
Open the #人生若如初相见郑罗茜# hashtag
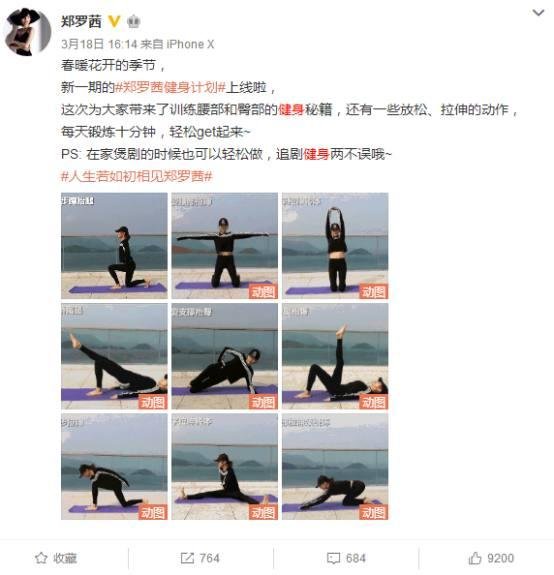click(x=136, y=176)
